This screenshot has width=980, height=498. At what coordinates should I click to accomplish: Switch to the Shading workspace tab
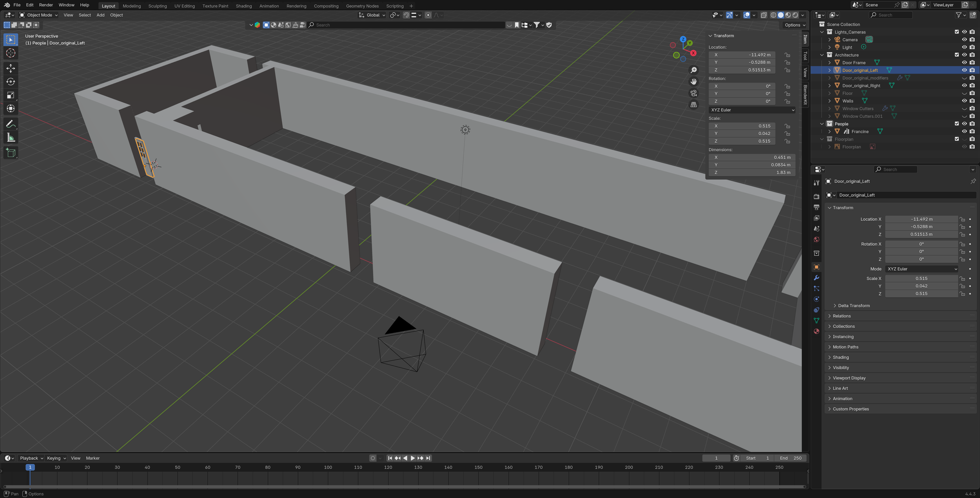coord(244,6)
